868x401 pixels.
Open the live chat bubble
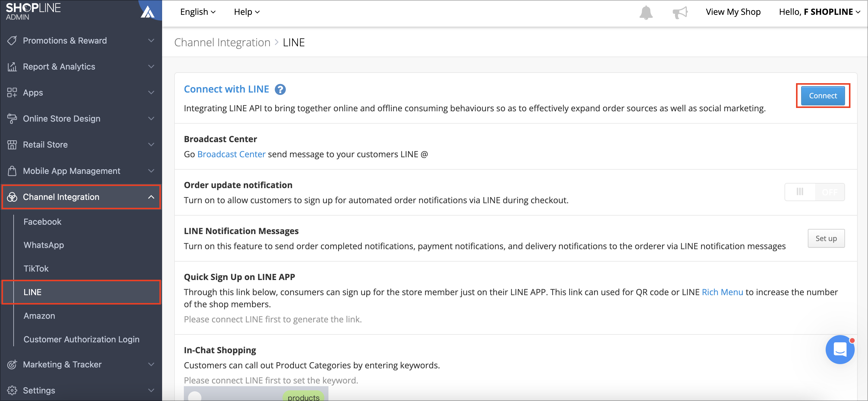[x=840, y=350]
